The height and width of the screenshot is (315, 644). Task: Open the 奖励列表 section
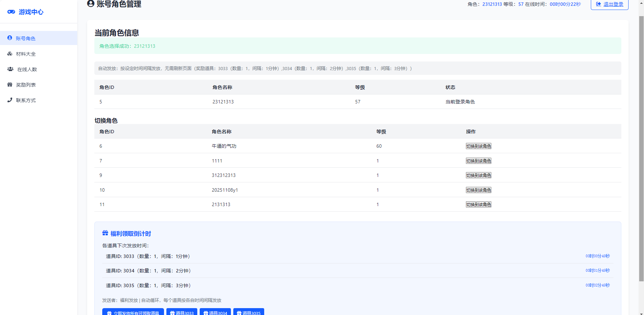click(x=25, y=85)
